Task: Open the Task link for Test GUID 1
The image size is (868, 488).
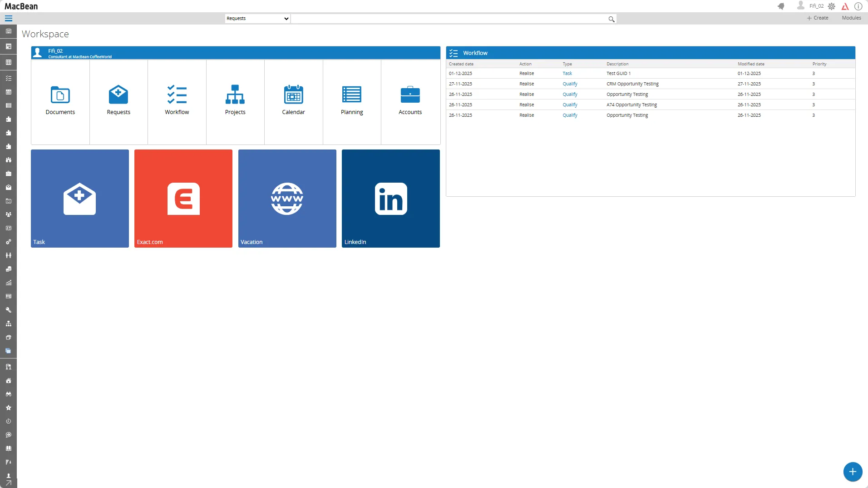Action: pos(567,74)
